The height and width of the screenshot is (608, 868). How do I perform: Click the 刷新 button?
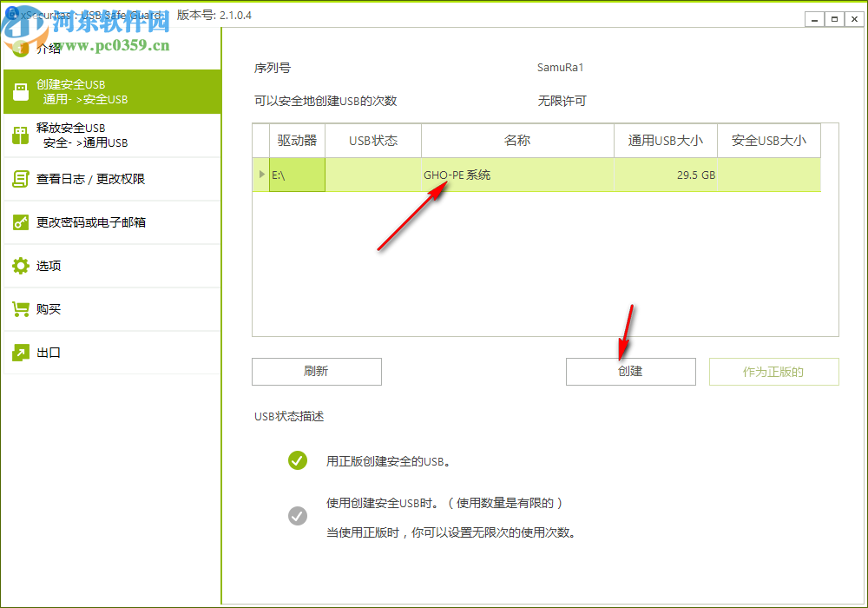click(316, 371)
